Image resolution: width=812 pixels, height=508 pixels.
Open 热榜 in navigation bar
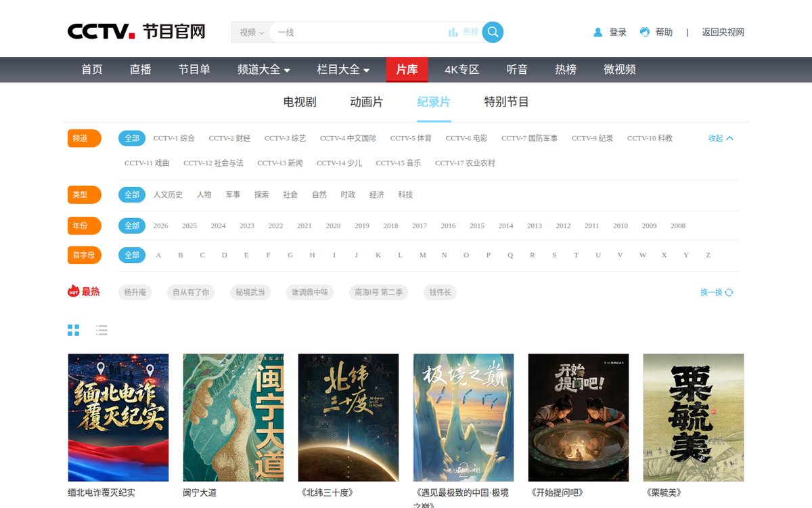click(x=566, y=70)
